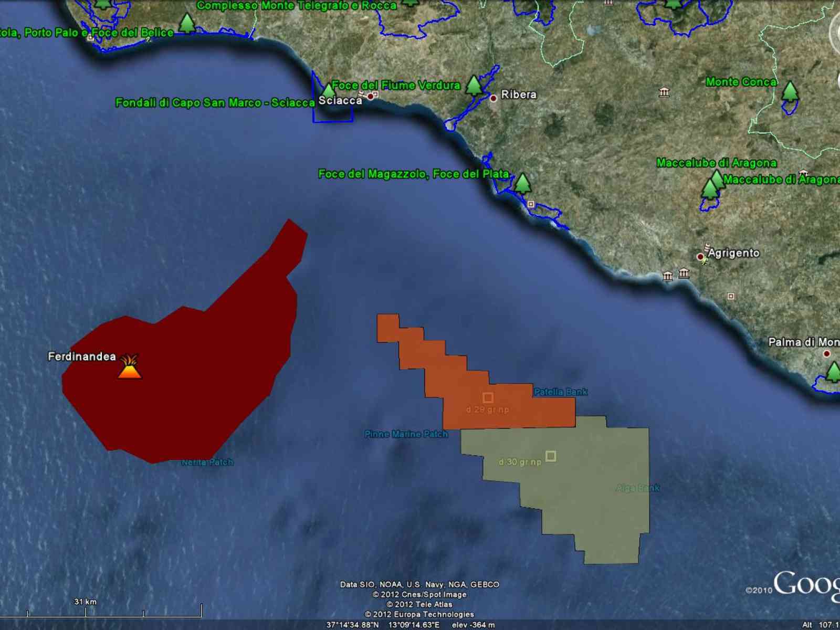Click the tree icon near Porto Palo label
The width and height of the screenshot is (840, 630).
pyautogui.click(x=186, y=23)
